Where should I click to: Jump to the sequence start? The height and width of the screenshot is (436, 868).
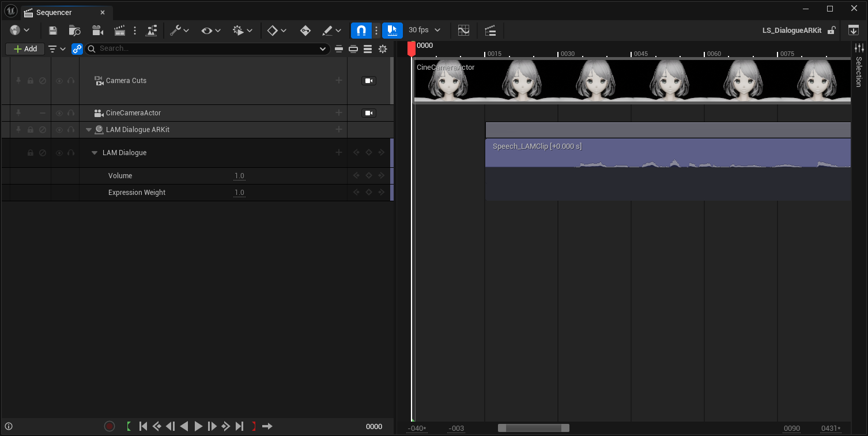(144, 426)
